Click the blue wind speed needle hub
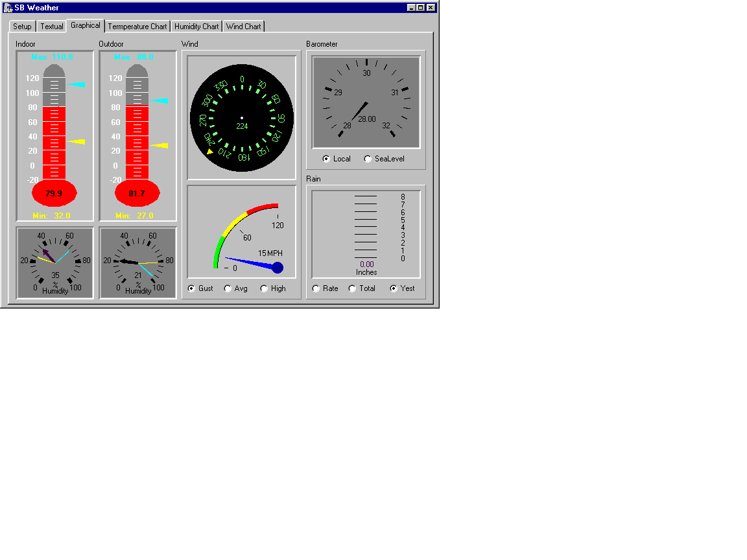Viewport: 747px width, 560px height. click(278, 267)
